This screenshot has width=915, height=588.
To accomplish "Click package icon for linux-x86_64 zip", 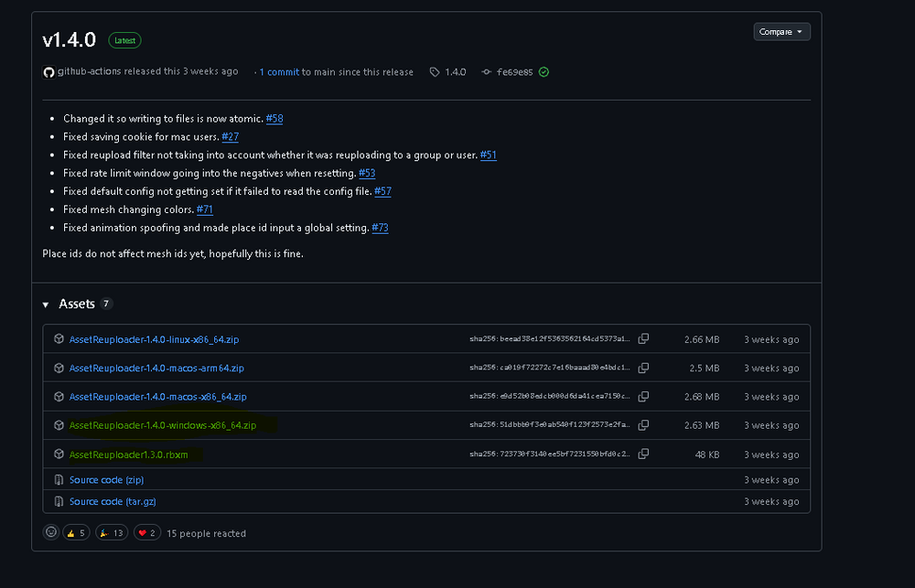I will (59, 339).
